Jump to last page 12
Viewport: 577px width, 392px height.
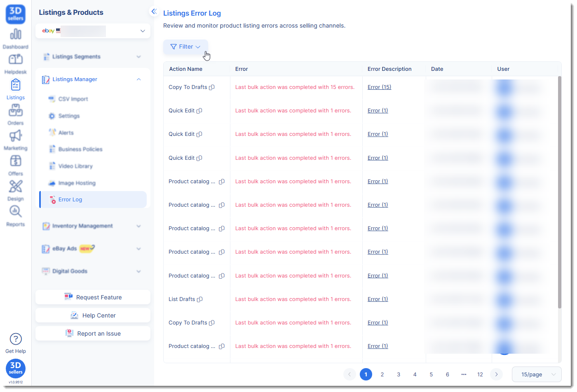(480, 374)
